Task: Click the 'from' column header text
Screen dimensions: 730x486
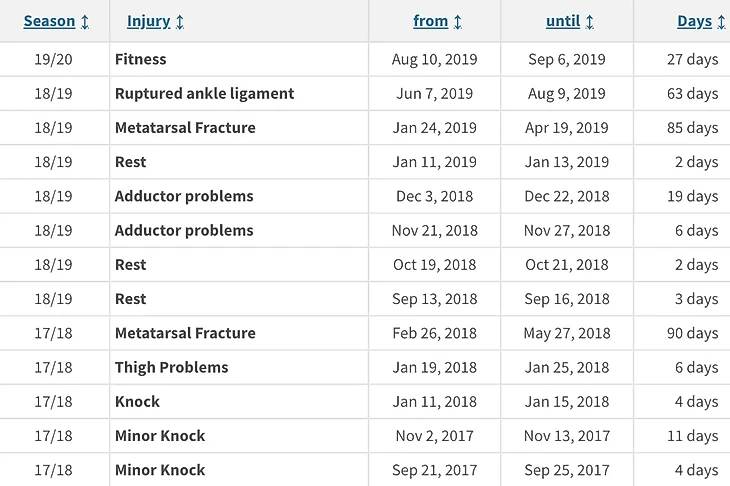Action: (x=430, y=21)
